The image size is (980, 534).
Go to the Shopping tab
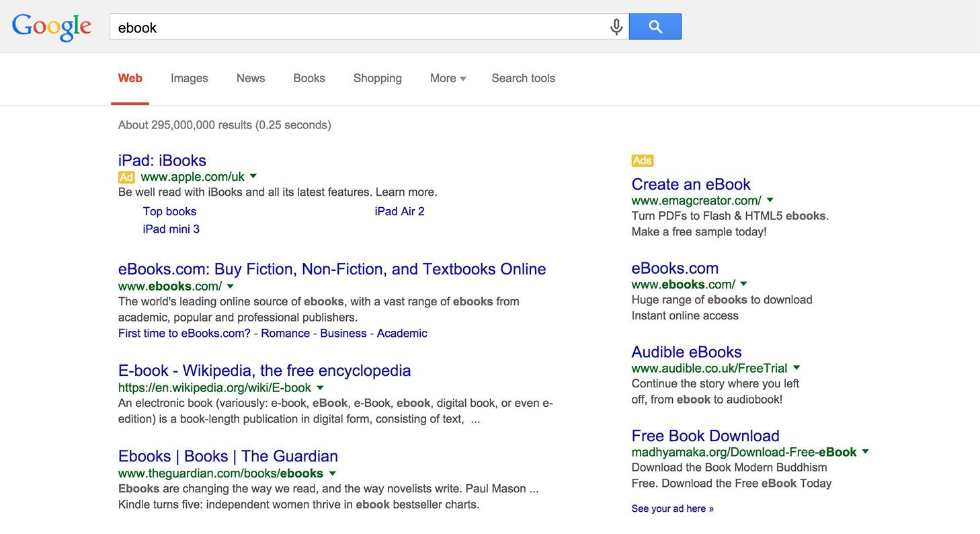pos(378,78)
